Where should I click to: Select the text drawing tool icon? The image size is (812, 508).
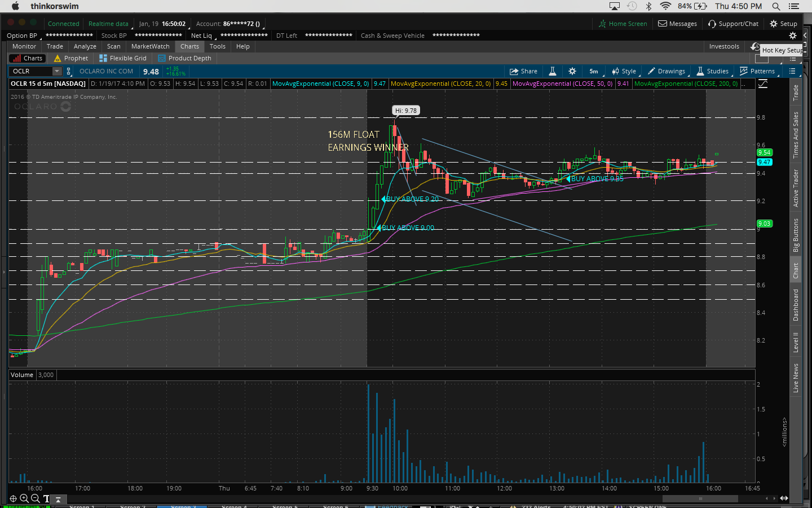pyautogui.click(x=46, y=498)
